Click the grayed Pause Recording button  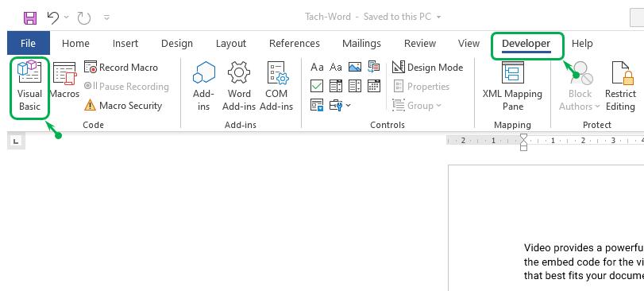(x=126, y=87)
